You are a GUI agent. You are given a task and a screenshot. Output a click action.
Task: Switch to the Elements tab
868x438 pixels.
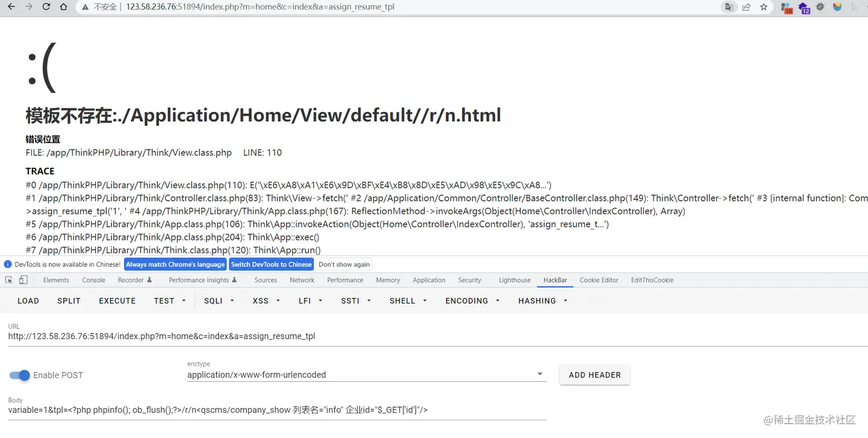point(56,280)
